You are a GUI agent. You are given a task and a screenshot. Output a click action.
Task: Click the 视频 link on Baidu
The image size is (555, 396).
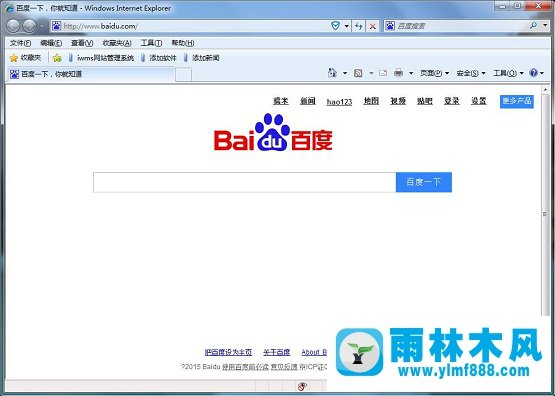[x=398, y=101]
